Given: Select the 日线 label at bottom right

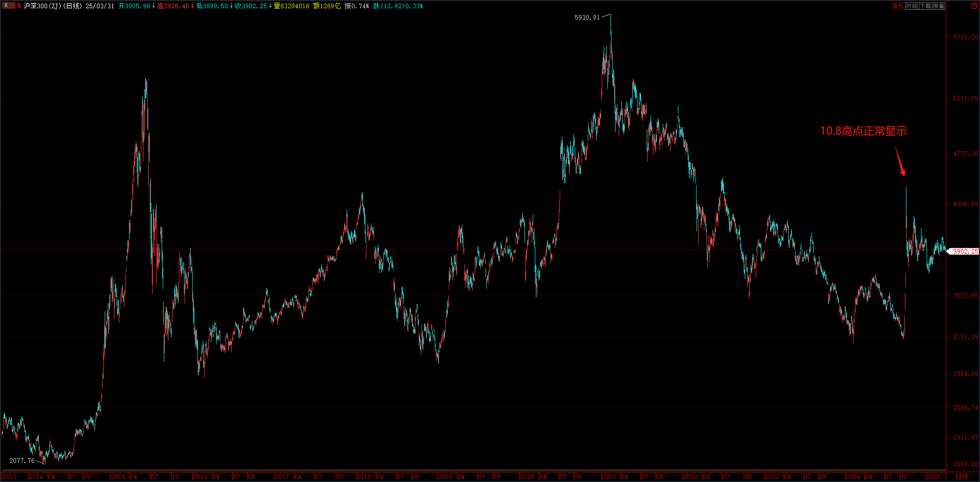Looking at the screenshot, I should [x=962, y=476].
